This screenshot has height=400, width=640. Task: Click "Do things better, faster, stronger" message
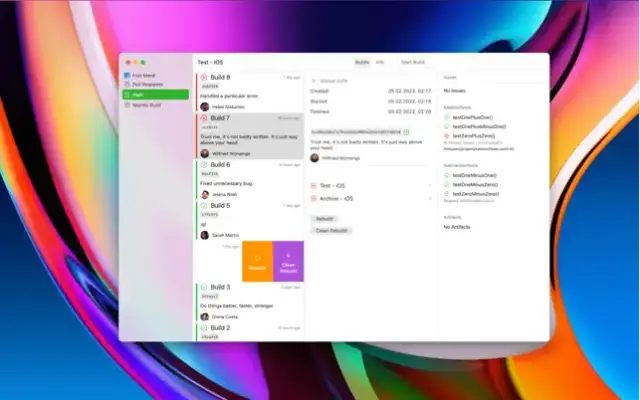click(x=237, y=306)
